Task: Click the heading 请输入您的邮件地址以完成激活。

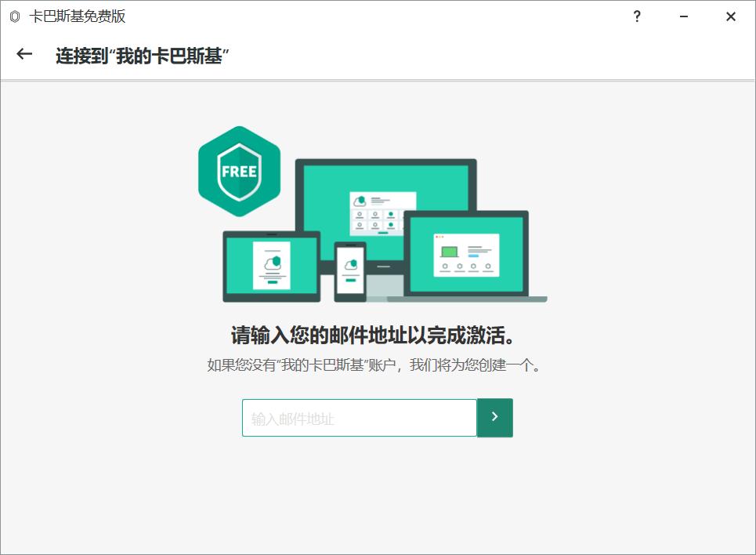Action: point(373,335)
